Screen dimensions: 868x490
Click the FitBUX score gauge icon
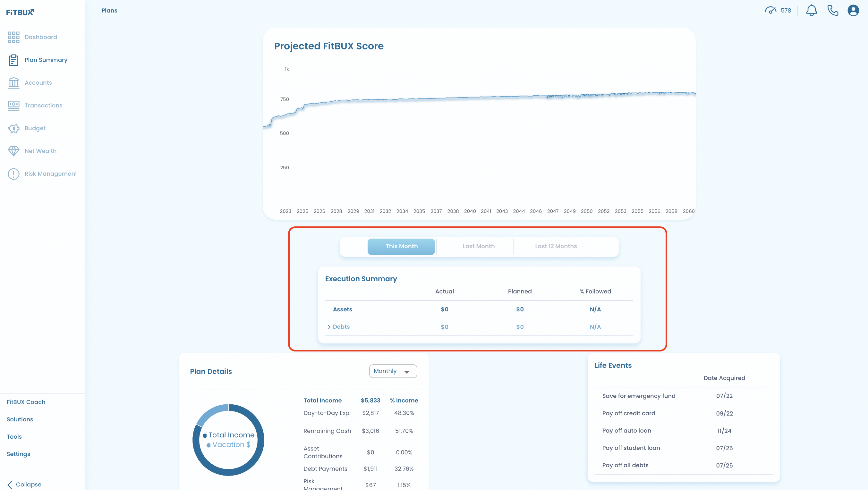(770, 11)
